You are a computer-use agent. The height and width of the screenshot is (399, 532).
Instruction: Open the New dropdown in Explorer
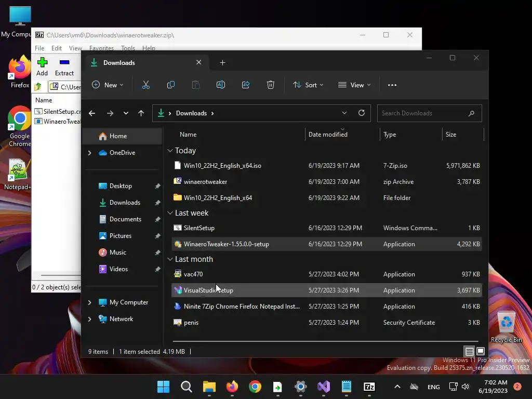108,85
